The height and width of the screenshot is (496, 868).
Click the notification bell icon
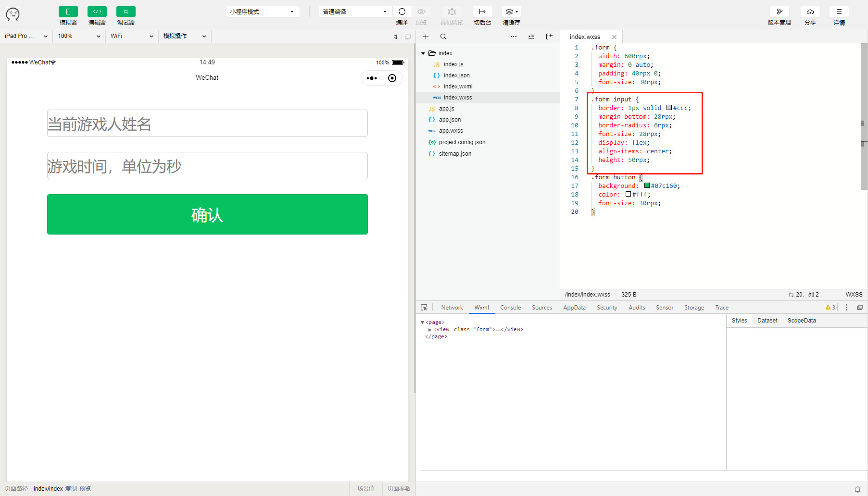(x=857, y=489)
